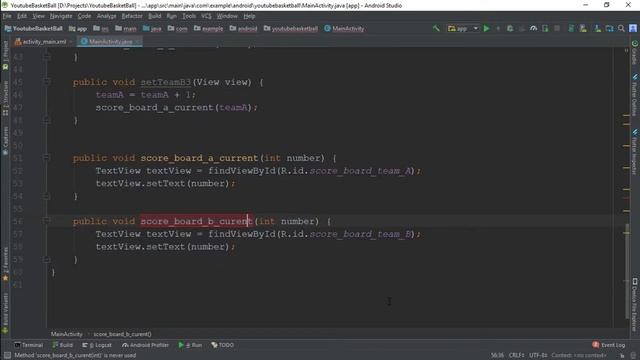Open the VCS menu
This screenshot has height=360, width=640.
(207, 16)
